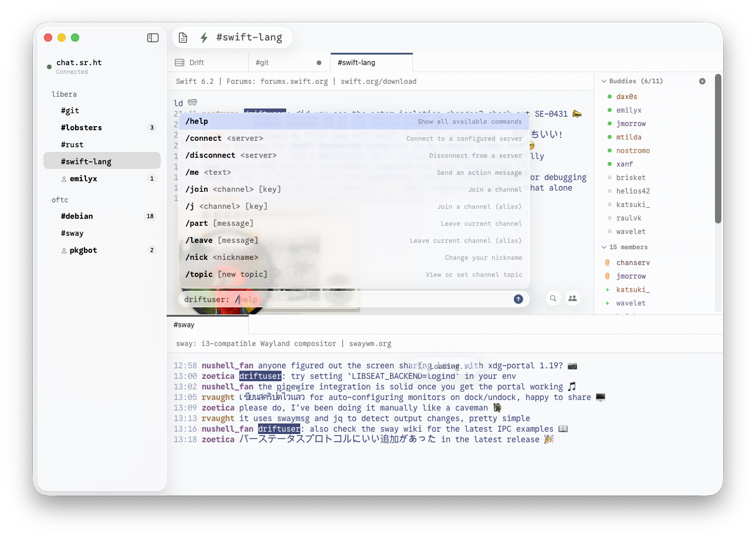Click the lightning bolt icon in the header
Viewport: 756px width, 539px height.
click(x=203, y=37)
